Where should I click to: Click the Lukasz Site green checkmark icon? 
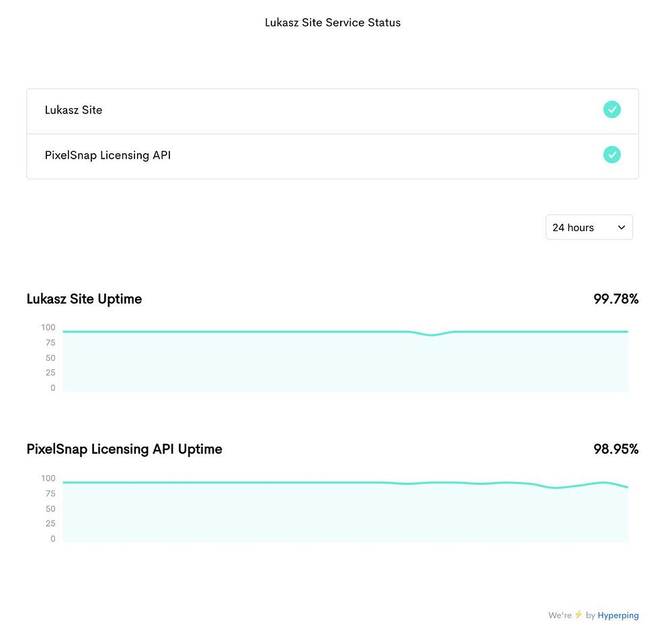(612, 110)
